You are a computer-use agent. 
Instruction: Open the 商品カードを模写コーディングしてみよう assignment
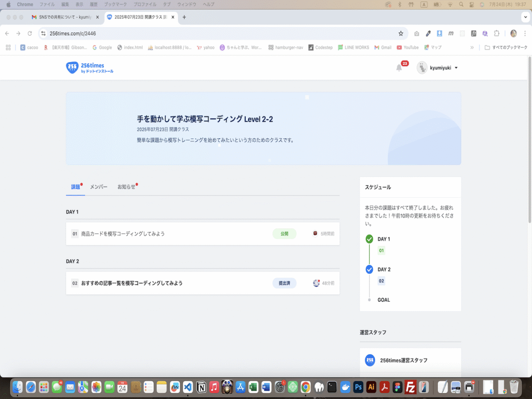[x=123, y=234]
